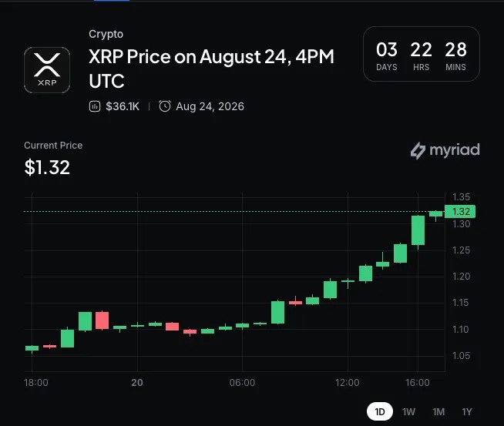Click the 12:00 time axis label
The width and height of the screenshot is (504, 426).
coord(347,383)
